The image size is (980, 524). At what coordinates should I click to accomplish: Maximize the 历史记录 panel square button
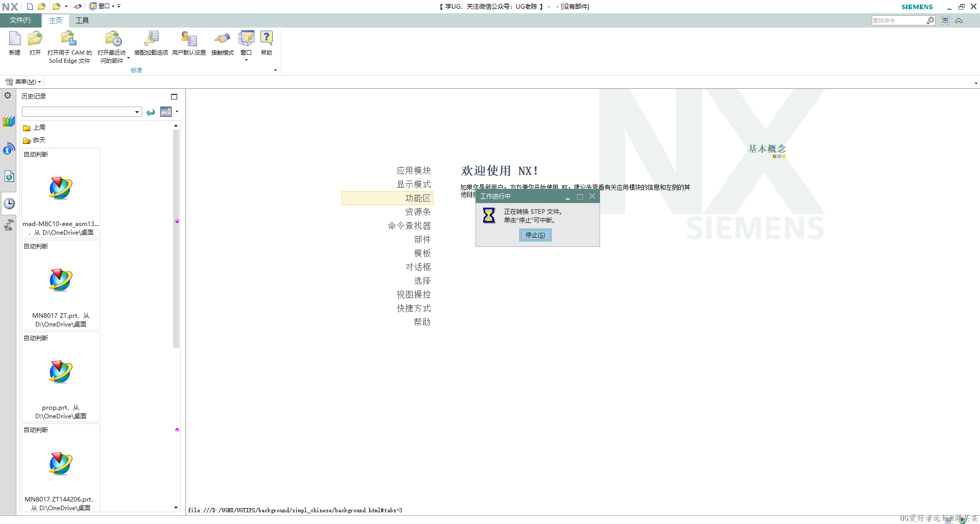174,96
